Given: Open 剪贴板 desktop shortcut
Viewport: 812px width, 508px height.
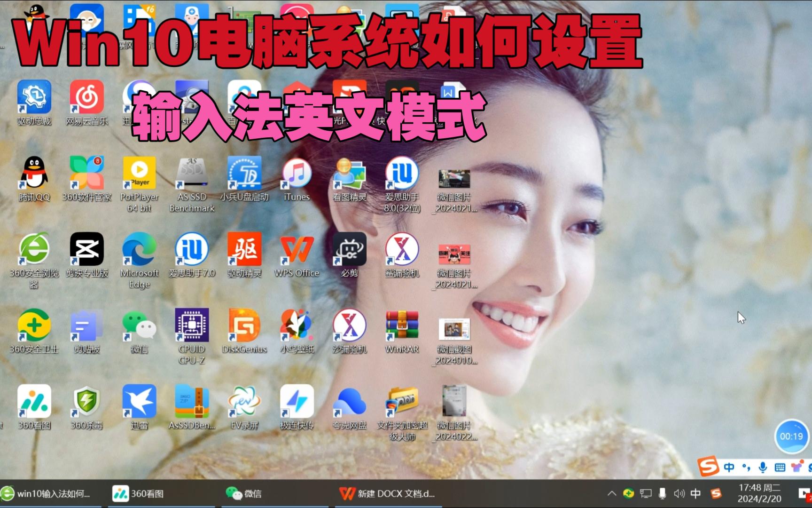Looking at the screenshot, I should (x=87, y=332).
